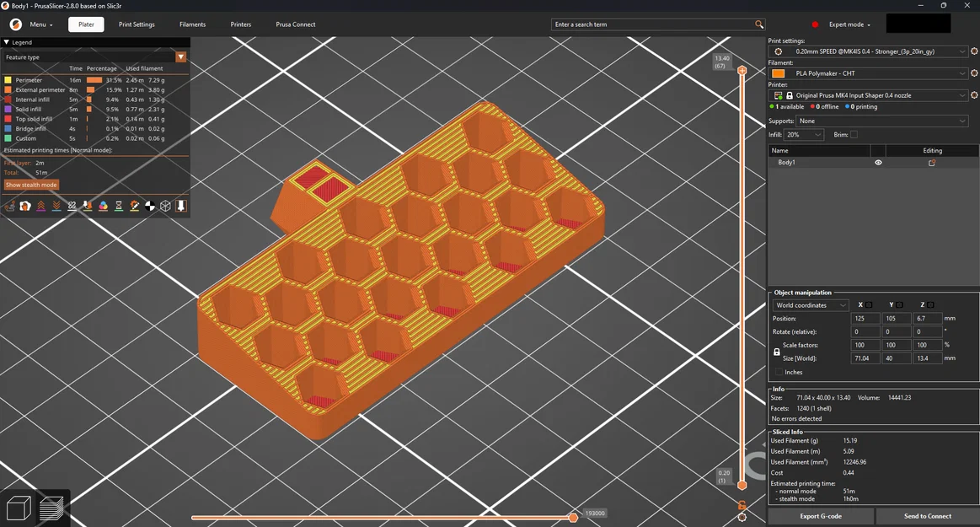Click the Body1 editing icon in object list
This screenshot has width=980, height=527.
tap(932, 163)
